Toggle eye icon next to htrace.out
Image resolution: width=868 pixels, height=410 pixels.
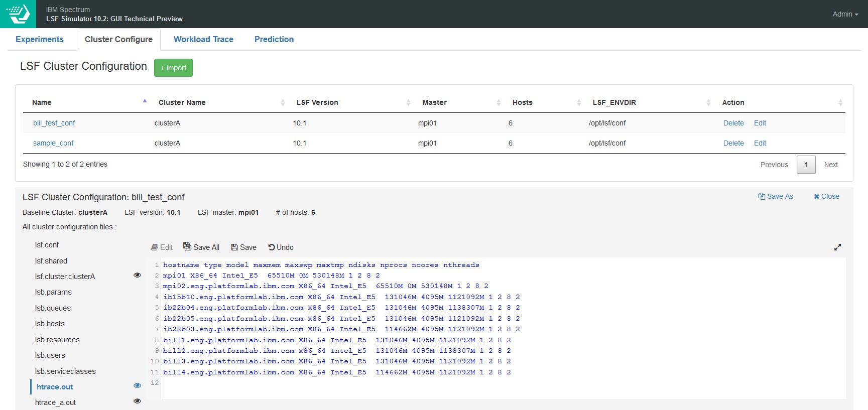point(137,385)
